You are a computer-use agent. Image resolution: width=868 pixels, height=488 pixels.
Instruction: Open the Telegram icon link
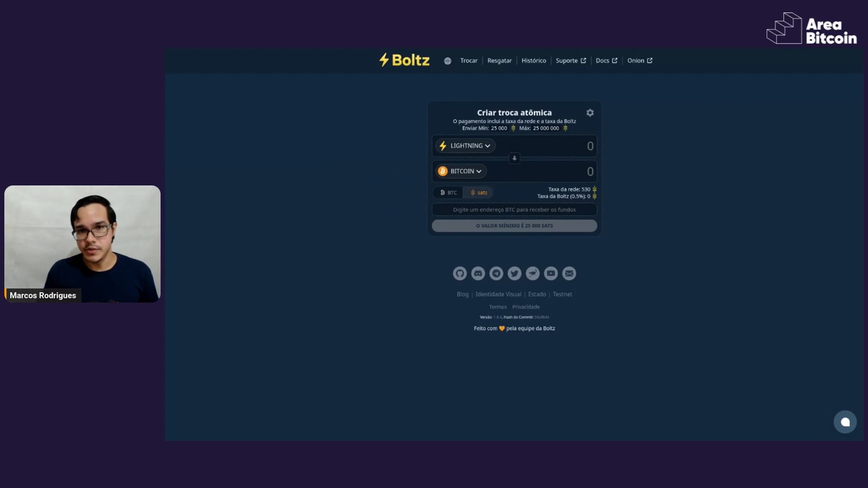pyautogui.click(x=496, y=273)
